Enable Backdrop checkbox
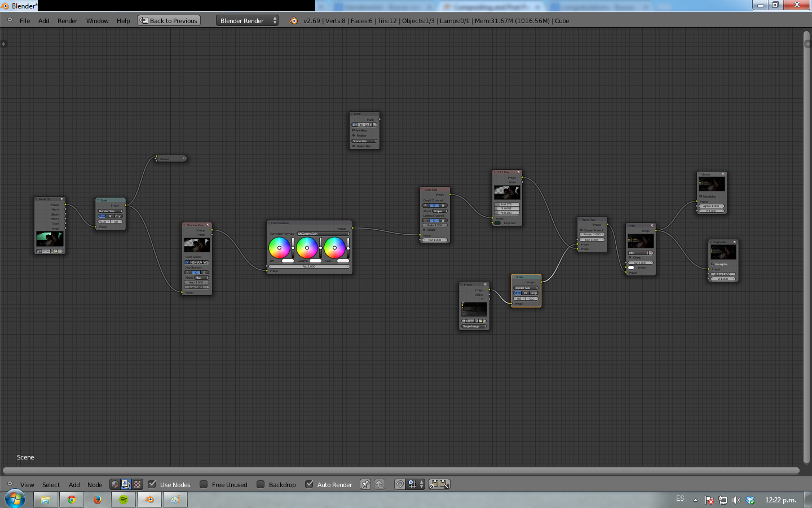The height and width of the screenshot is (508, 812). (261, 484)
